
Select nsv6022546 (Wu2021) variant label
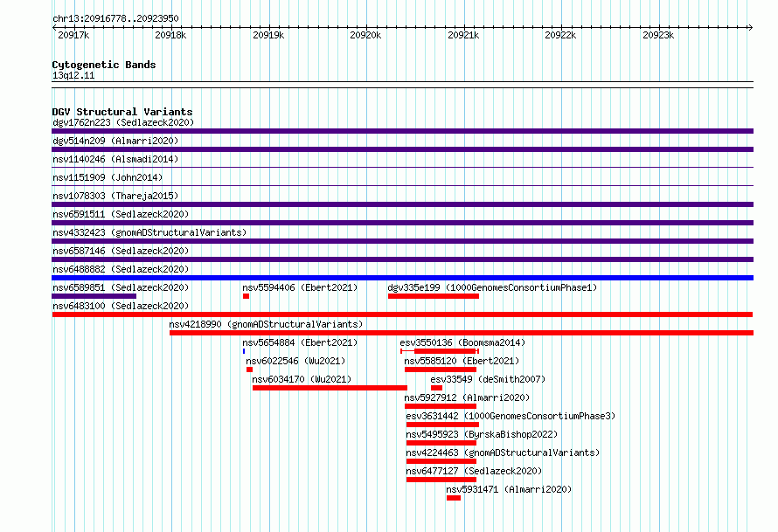tap(295, 361)
